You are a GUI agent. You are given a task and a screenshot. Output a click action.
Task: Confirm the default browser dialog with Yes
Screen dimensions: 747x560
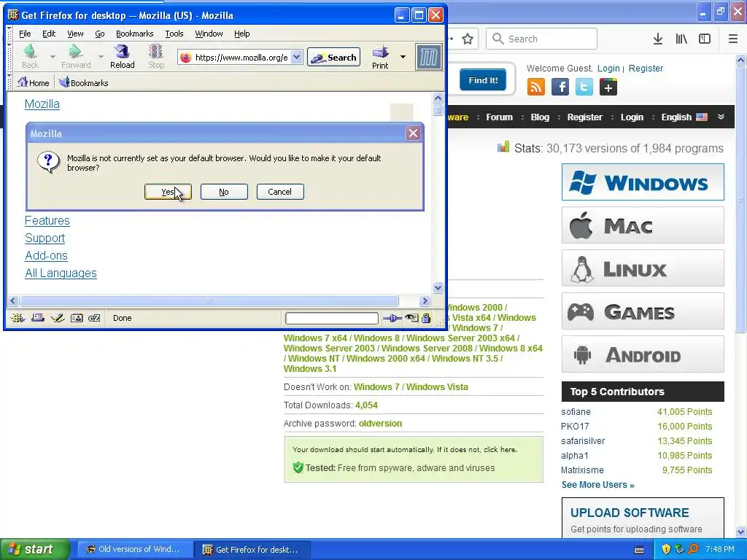point(168,192)
